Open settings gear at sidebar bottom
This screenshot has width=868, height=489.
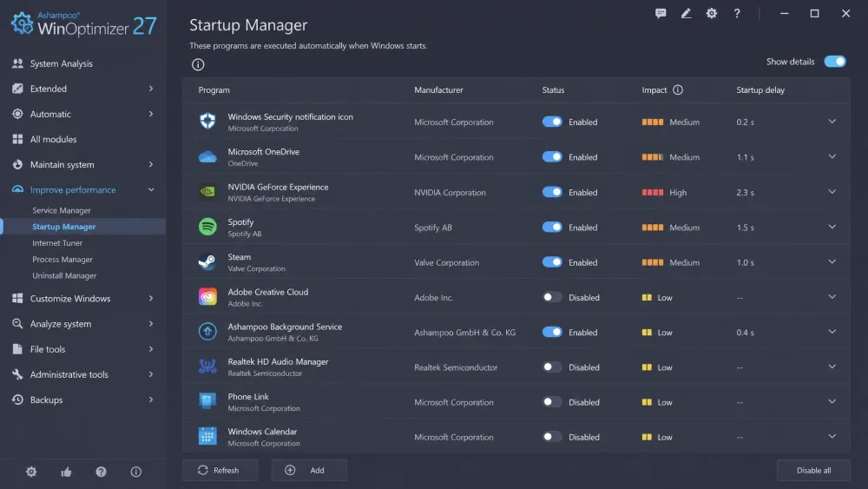(31, 472)
